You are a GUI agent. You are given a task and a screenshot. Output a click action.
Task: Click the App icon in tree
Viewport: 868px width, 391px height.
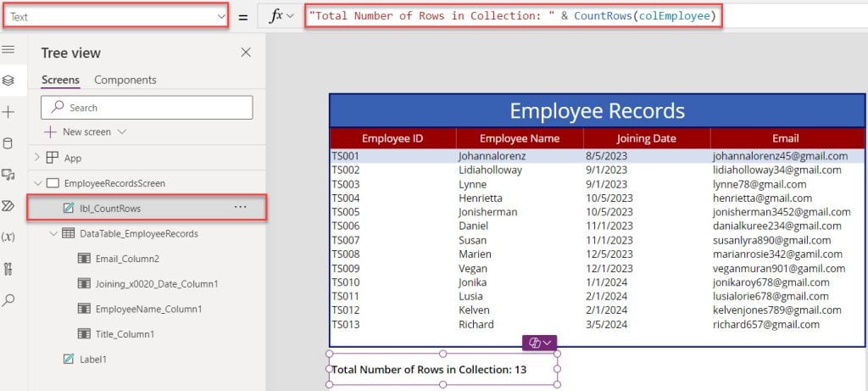click(x=52, y=158)
